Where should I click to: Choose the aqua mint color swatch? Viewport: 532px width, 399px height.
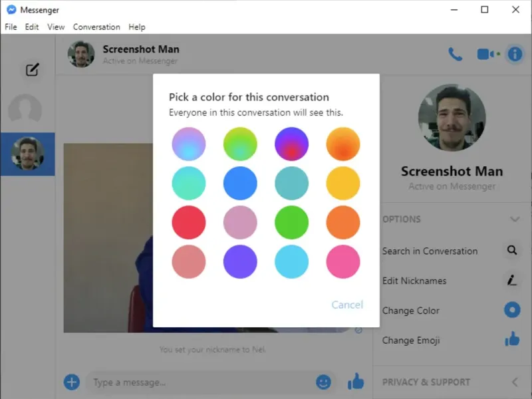(x=189, y=184)
